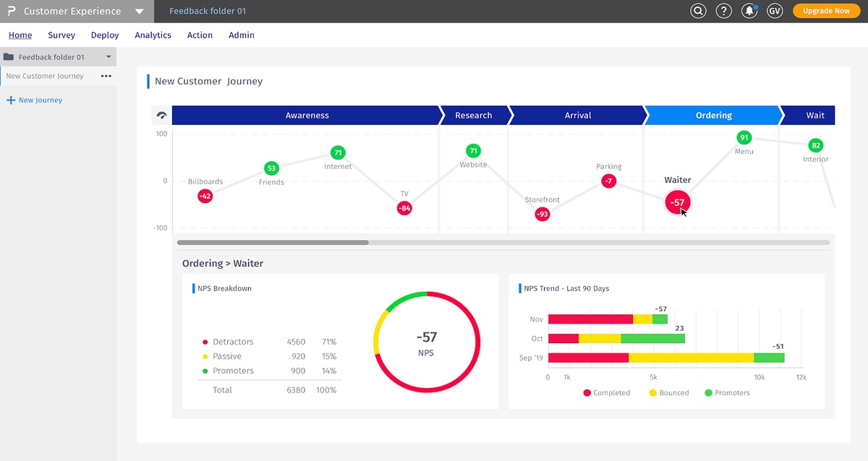868x461 pixels.
Task: Click the Total count 6380
Action: 296,390
